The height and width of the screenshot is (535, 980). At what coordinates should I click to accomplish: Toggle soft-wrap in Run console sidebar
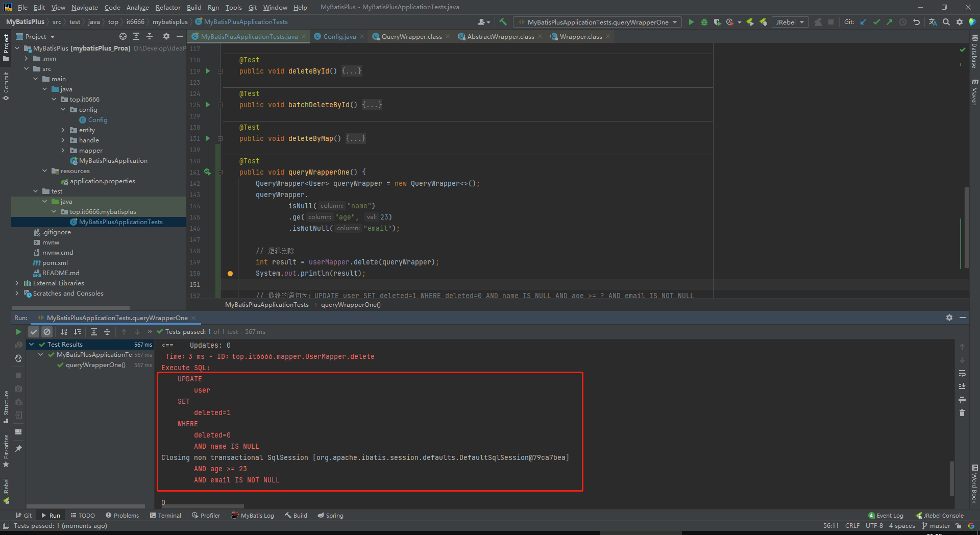pyautogui.click(x=962, y=373)
